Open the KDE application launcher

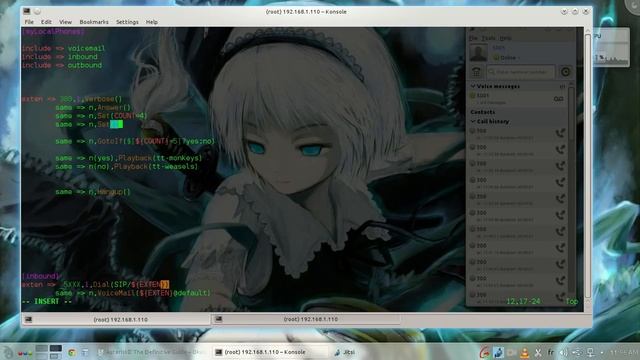tap(8, 352)
